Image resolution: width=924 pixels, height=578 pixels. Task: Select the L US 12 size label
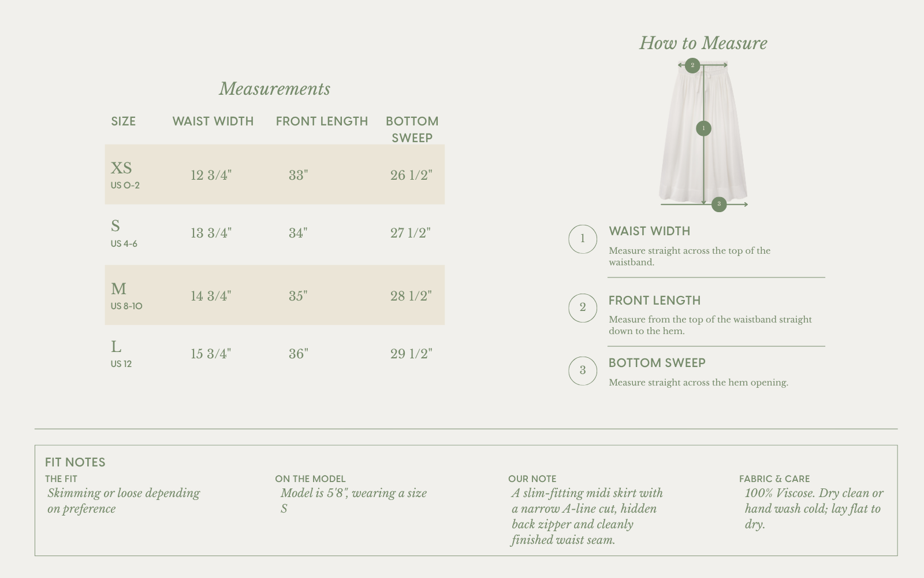tap(121, 354)
